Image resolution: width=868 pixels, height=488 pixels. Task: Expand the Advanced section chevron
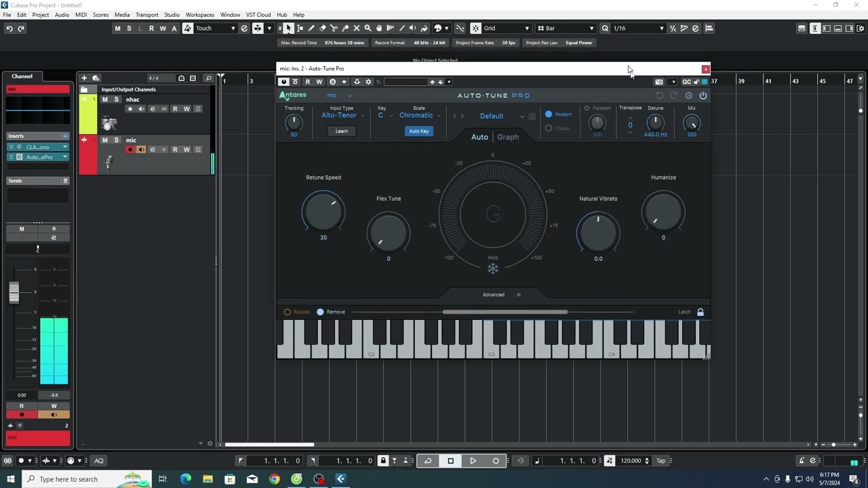pos(519,295)
